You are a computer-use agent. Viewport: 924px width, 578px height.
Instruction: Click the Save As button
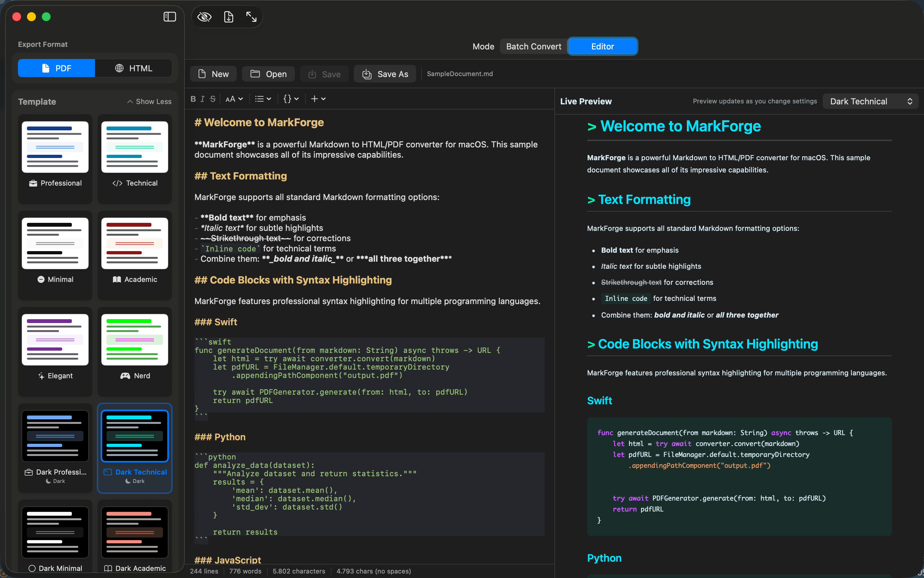coord(385,74)
